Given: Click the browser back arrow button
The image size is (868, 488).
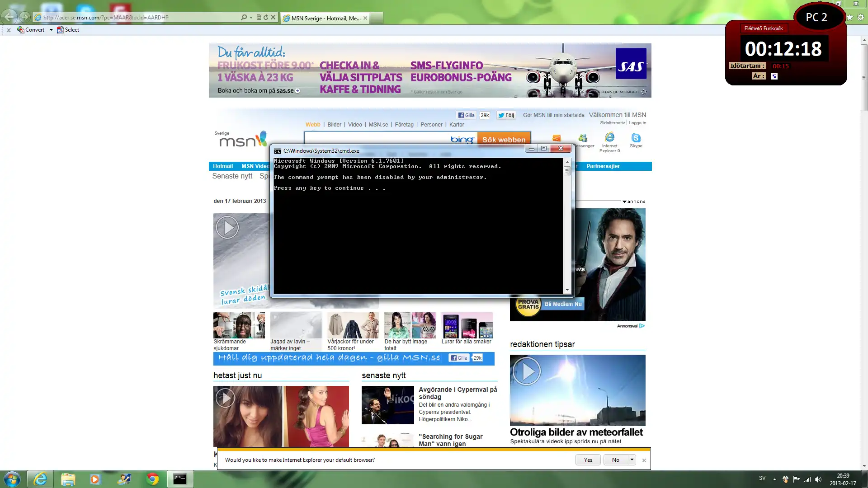Looking at the screenshot, I should 9,17.
